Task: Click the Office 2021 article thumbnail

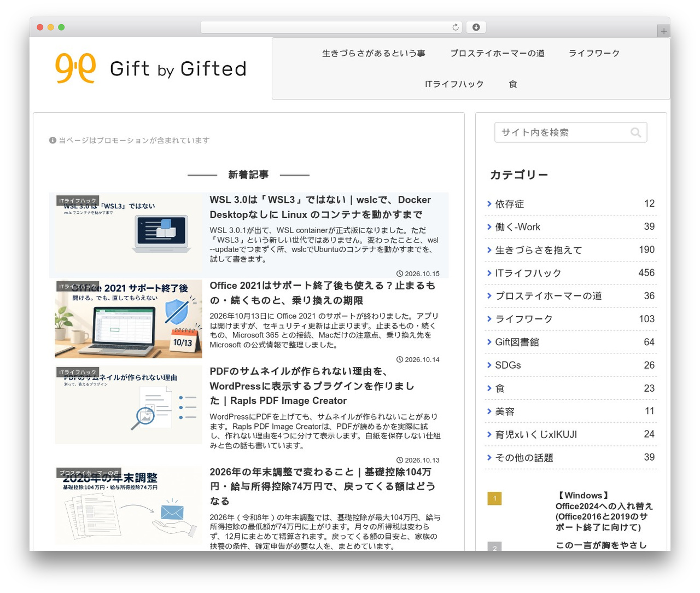Action: [129, 319]
